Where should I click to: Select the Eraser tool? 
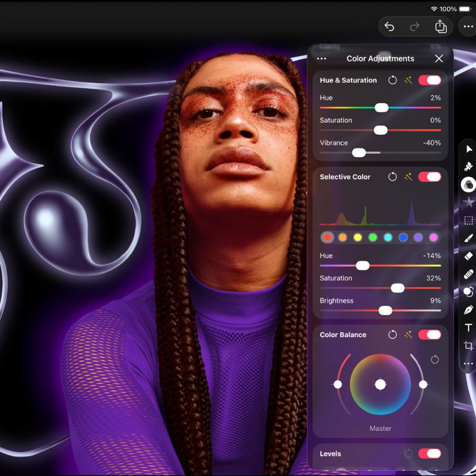point(468,256)
